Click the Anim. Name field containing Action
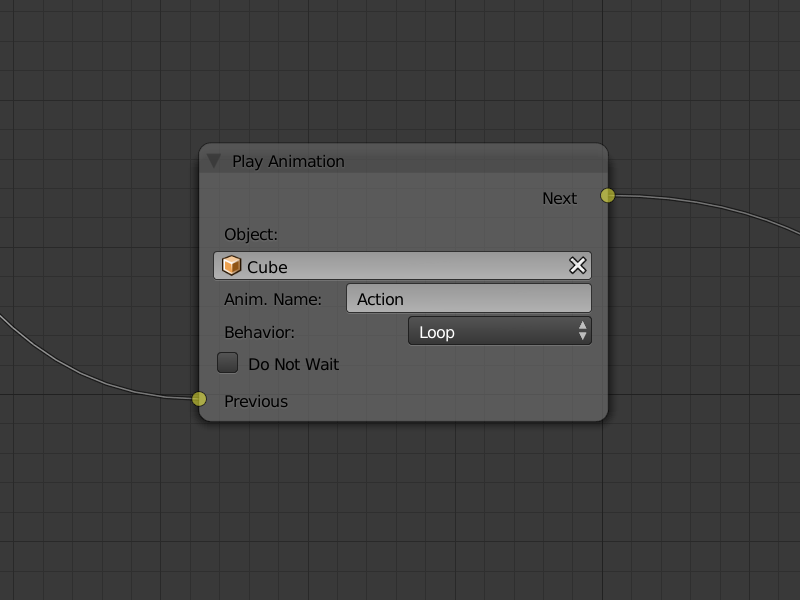The height and width of the screenshot is (600, 800). [x=469, y=298]
